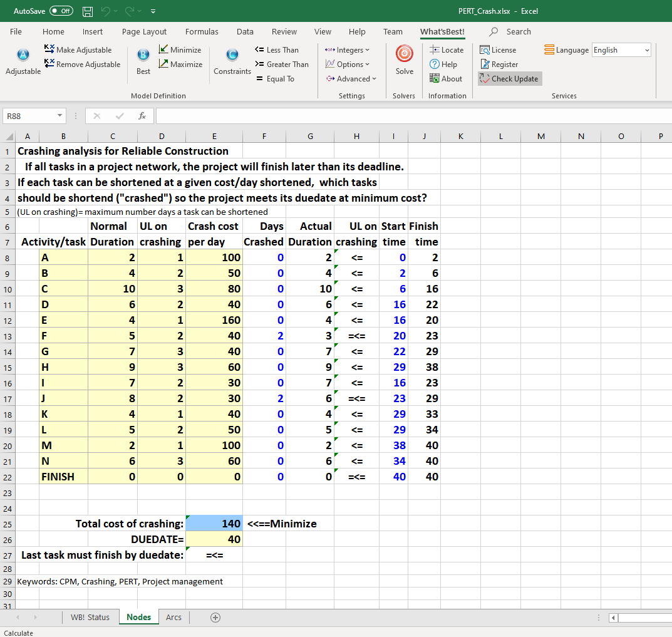Toggle the AutoSave switch
The height and width of the screenshot is (637, 672).
(x=61, y=11)
